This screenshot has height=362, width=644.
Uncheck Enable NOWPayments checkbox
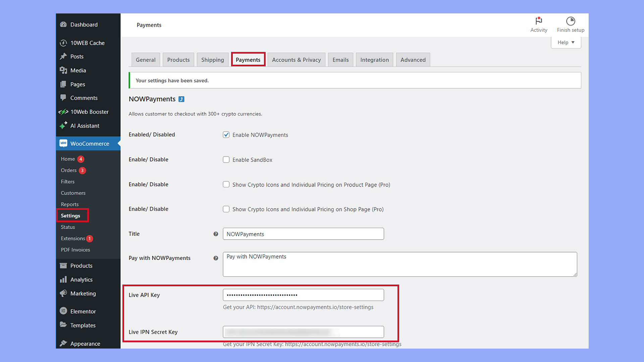226,135
